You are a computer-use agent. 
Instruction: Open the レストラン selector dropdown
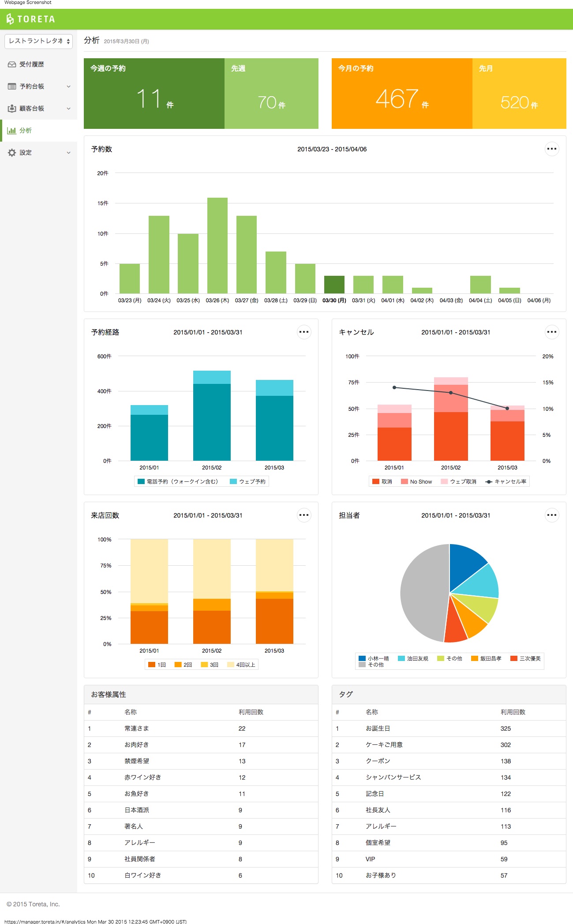pos(38,41)
